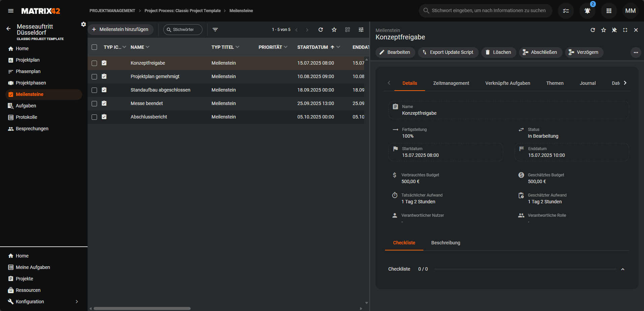This screenshot has height=311, width=644.
Task: Click Meilenstein hinzufügen button
Action: coord(121,30)
